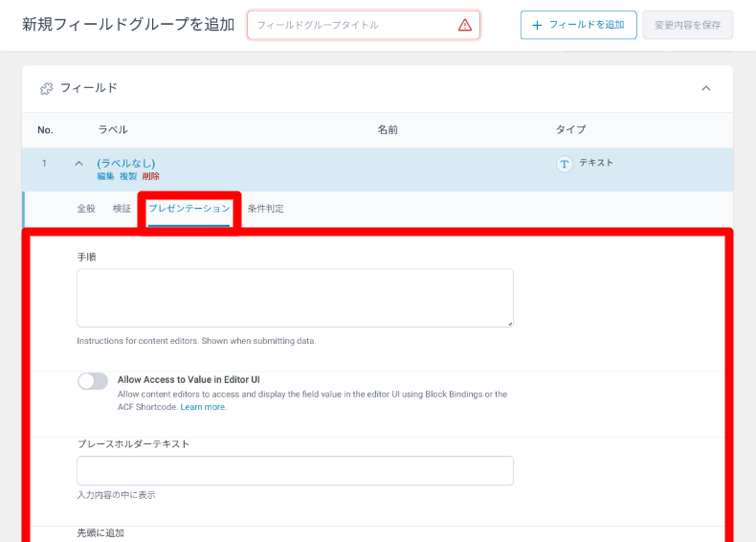Switch to the 検証 tab
756x542 pixels.
(122, 209)
